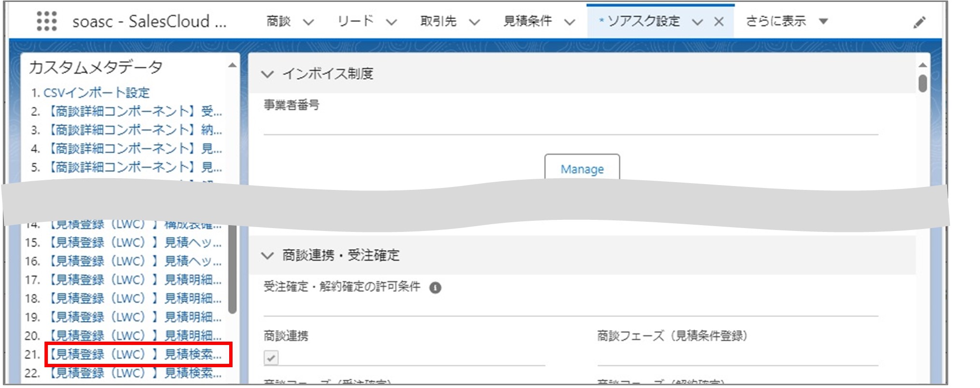Viewport: 980px width, 388px height.
Task: Close the ソアスク設定 tab
Action: point(719,22)
